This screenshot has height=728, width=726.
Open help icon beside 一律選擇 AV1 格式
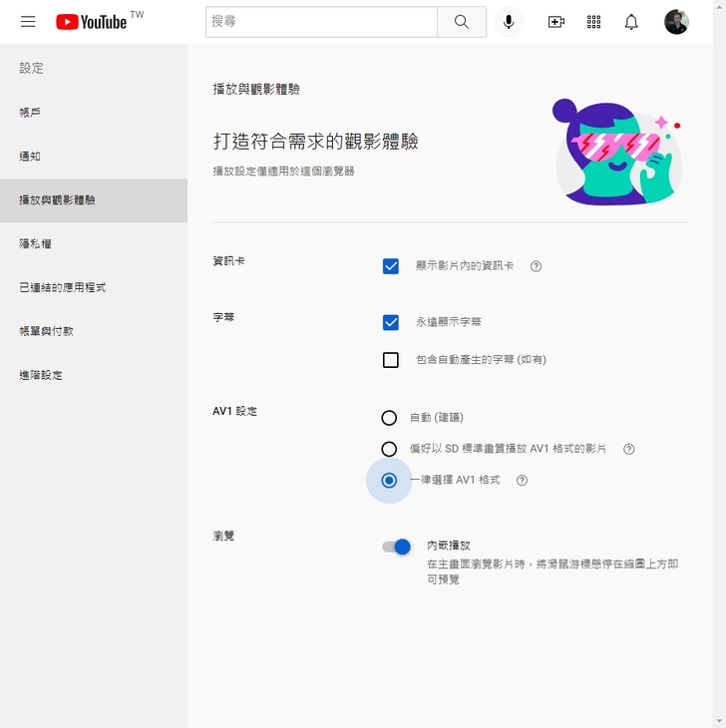tap(522, 480)
